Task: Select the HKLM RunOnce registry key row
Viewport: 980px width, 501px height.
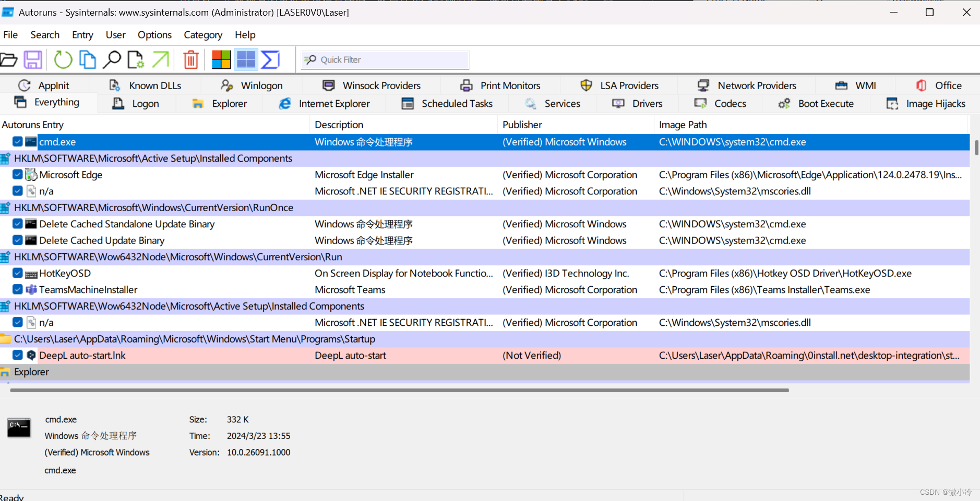Action: coord(485,207)
